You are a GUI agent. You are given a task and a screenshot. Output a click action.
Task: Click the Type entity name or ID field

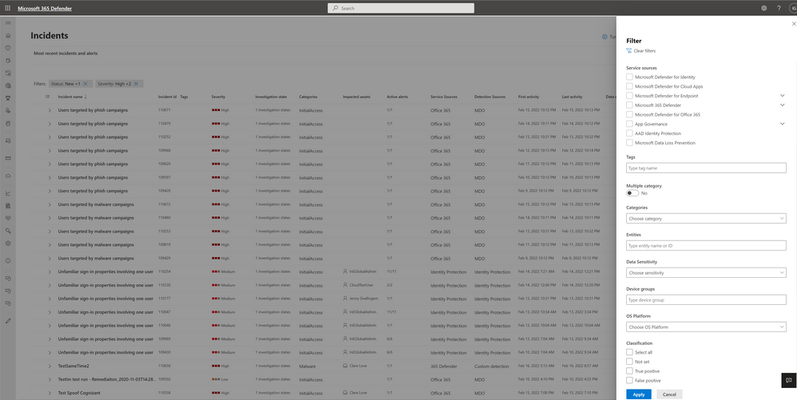pos(706,245)
